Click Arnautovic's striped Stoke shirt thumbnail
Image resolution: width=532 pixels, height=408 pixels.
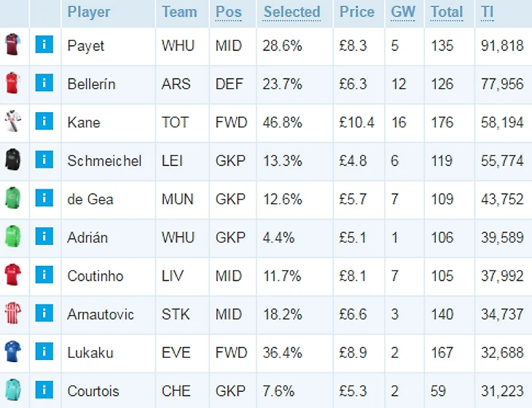point(13,313)
